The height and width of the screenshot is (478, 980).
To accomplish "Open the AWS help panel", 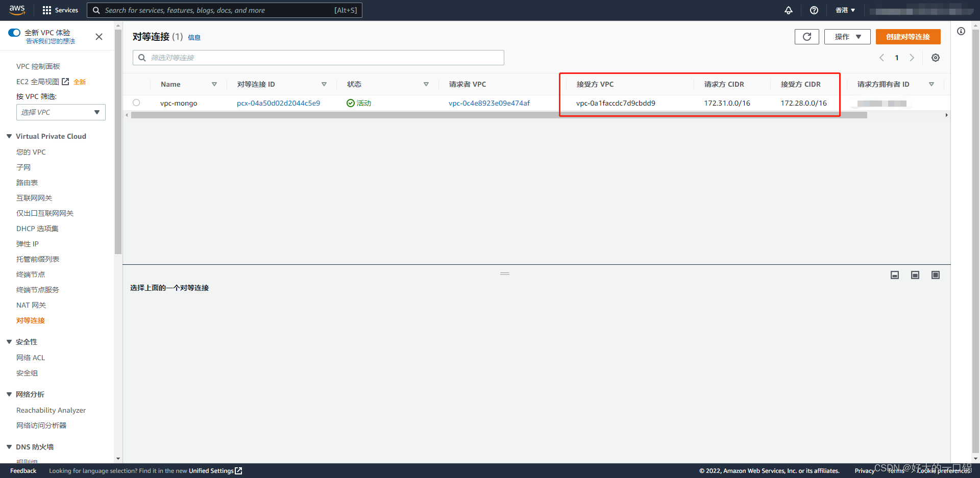I will (814, 10).
